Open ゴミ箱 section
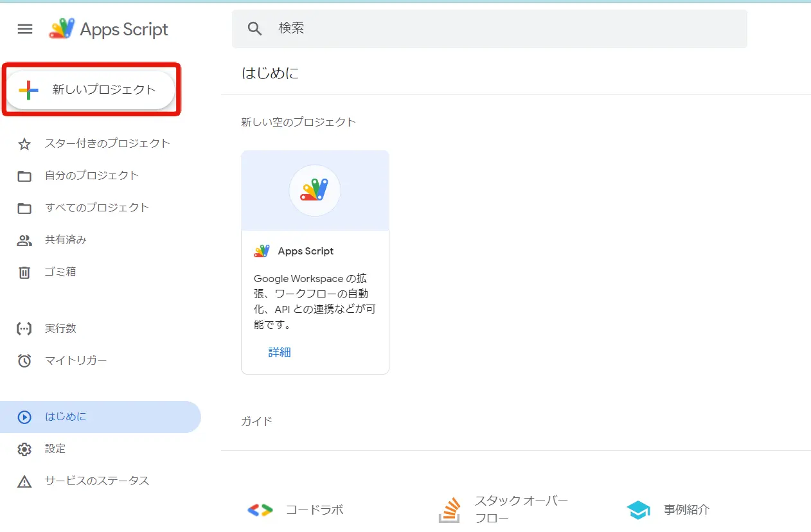Screen dimensions: 811x532 coord(60,272)
